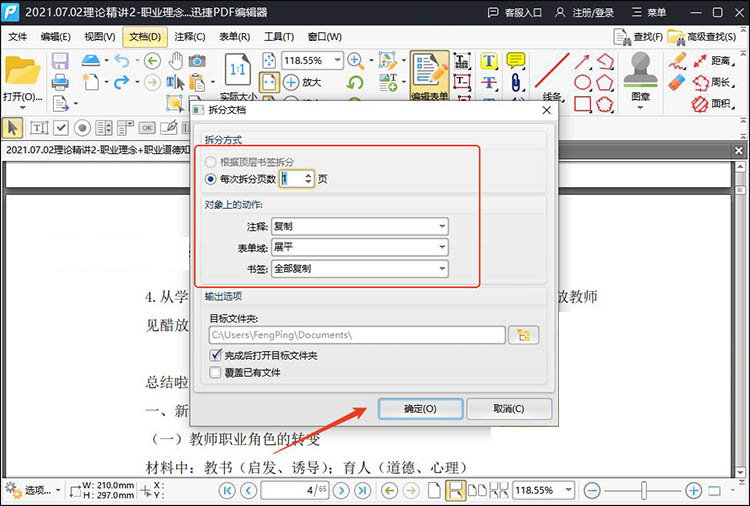750x506 pixels.
Task: Open the 注释 dropdown showing 复制
Action: (x=360, y=226)
